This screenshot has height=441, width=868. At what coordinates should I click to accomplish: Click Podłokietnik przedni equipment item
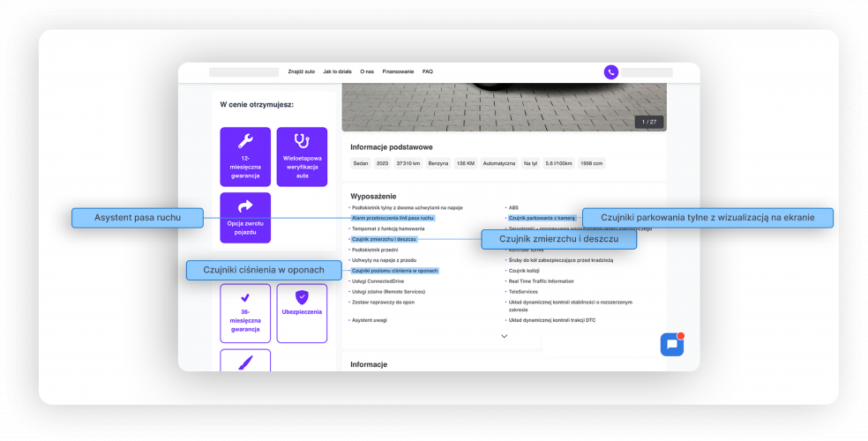coord(375,250)
